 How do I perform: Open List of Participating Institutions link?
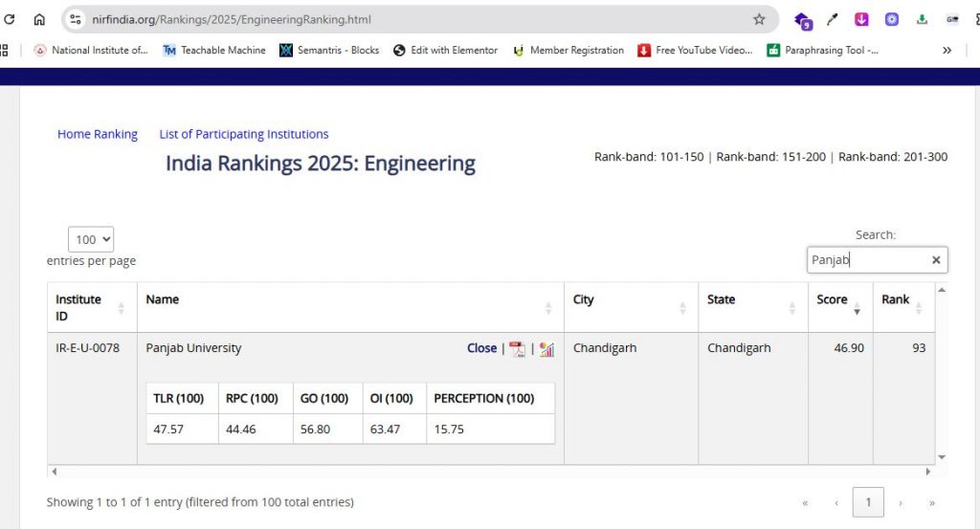(243, 134)
